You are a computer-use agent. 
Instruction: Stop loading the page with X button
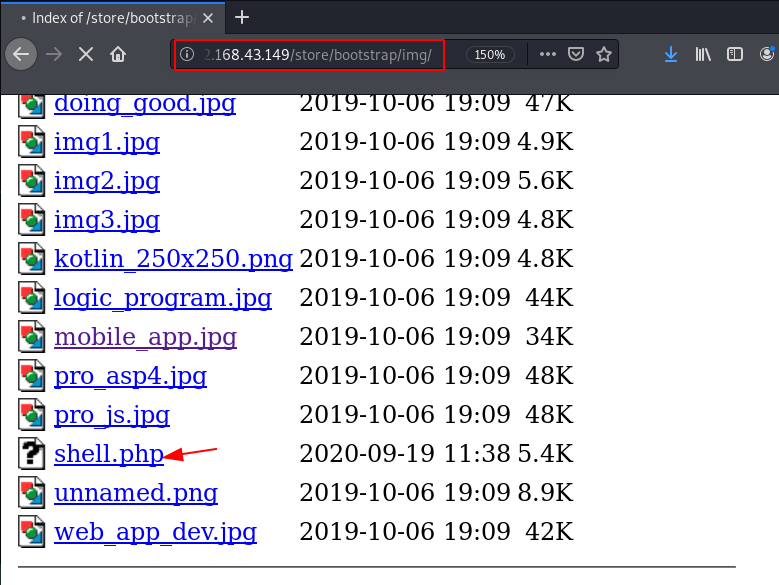coord(86,54)
